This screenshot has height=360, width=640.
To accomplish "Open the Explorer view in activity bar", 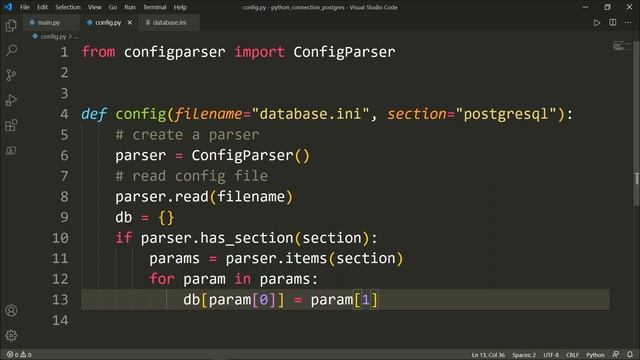I will pos(11,25).
